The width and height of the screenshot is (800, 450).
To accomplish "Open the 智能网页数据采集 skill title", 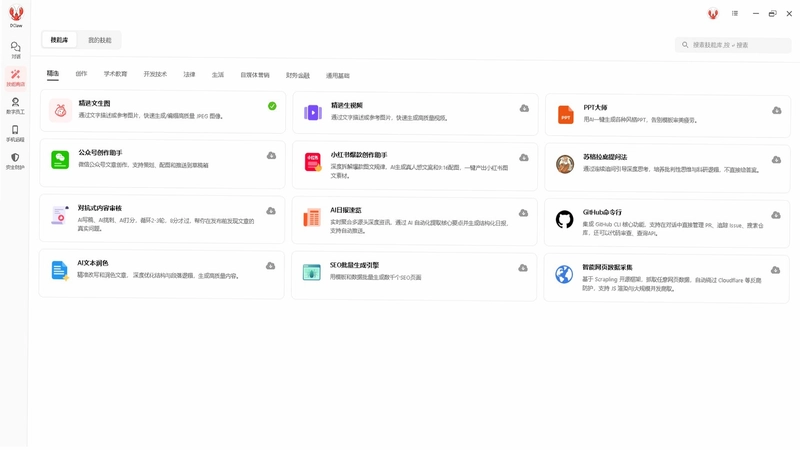I will (x=608, y=267).
